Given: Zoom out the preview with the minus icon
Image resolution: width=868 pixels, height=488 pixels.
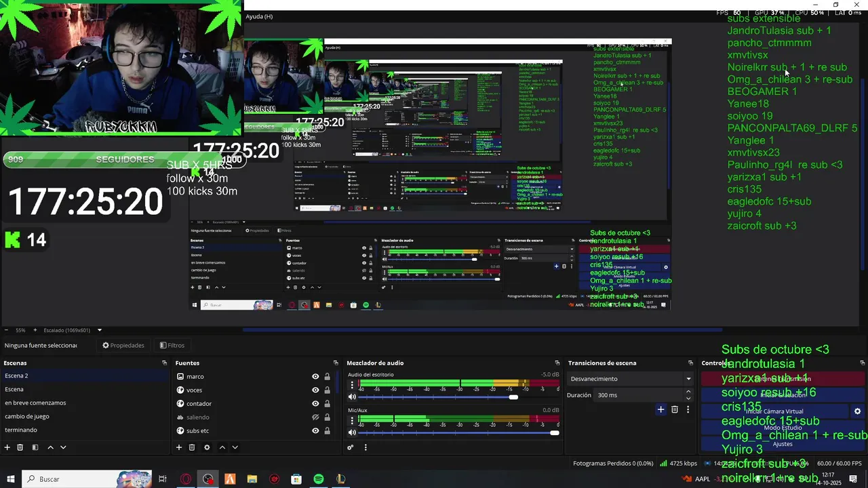Looking at the screenshot, I should pos(7,330).
